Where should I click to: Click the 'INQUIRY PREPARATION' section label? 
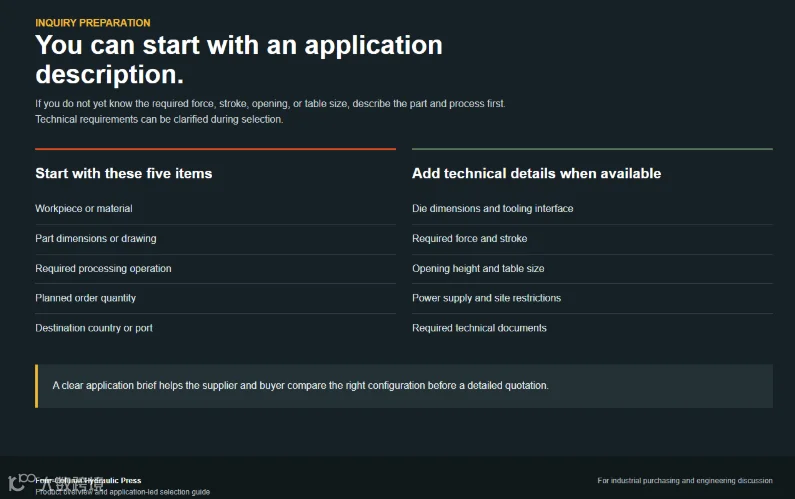click(x=93, y=23)
